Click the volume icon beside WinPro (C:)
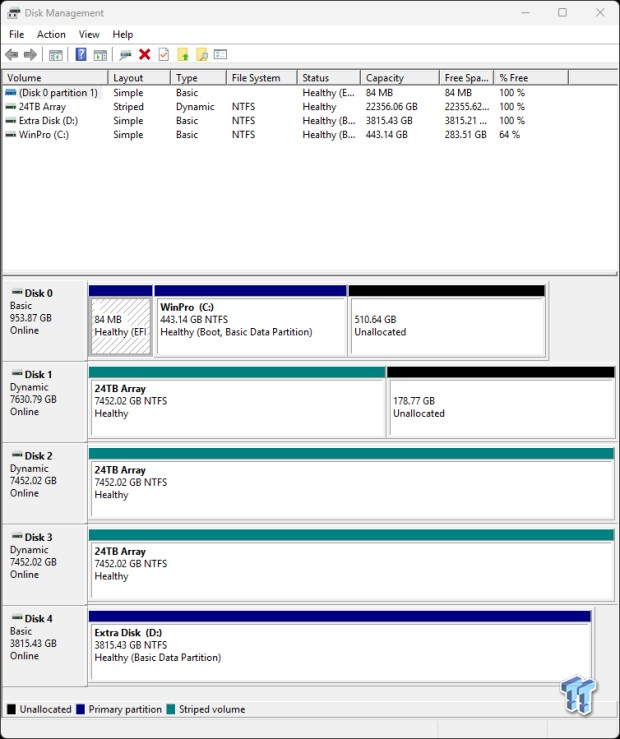Viewport: 620px width, 739px height. point(10,135)
